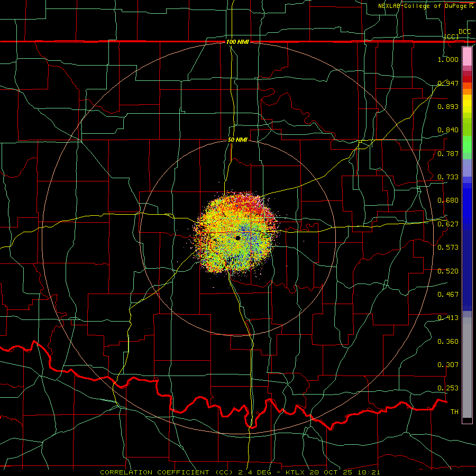Click the 0.680 legend value
This screenshot has width=476, height=476.
pyautogui.click(x=448, y=200)
